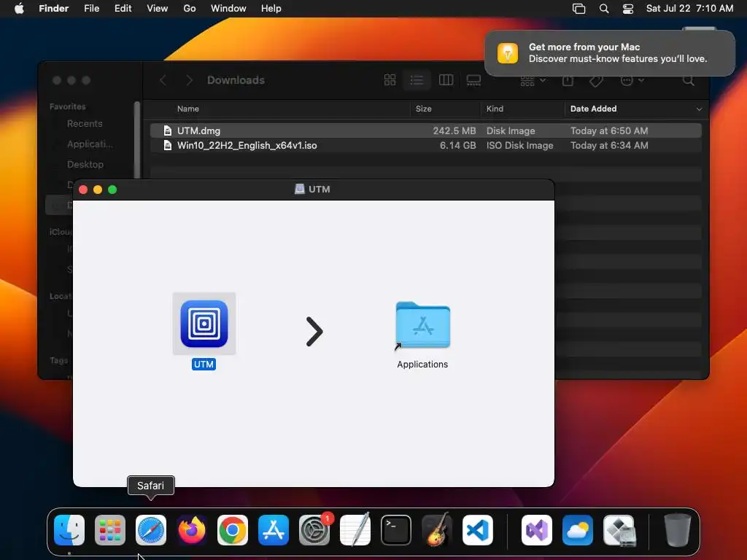
Task: Open Spotlight search in menu bar
Action: 604,9
